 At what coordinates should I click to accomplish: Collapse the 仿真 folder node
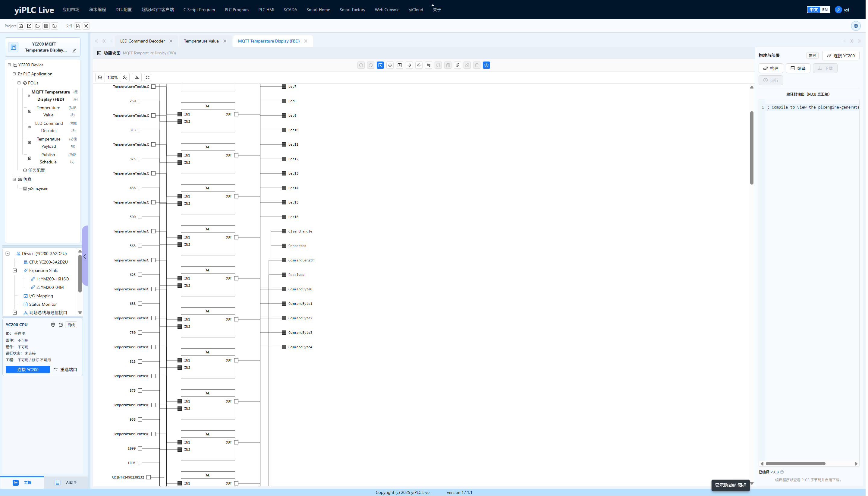14,179
